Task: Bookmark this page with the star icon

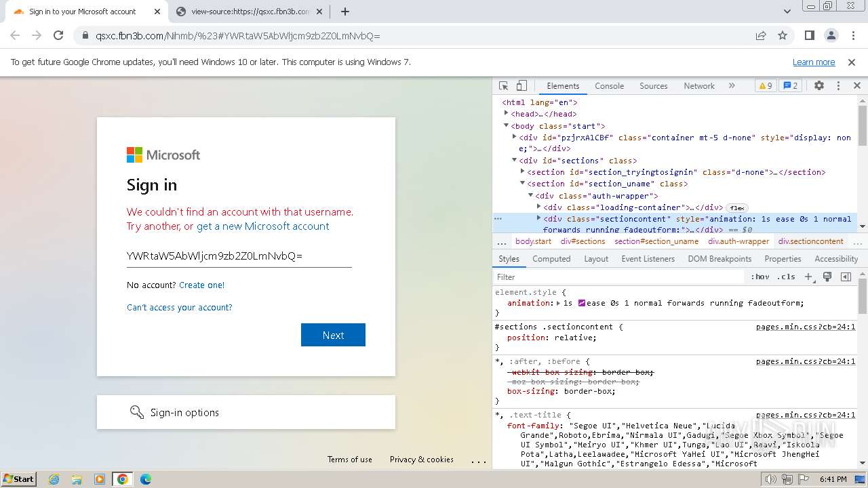Action: tap(783, 35)
